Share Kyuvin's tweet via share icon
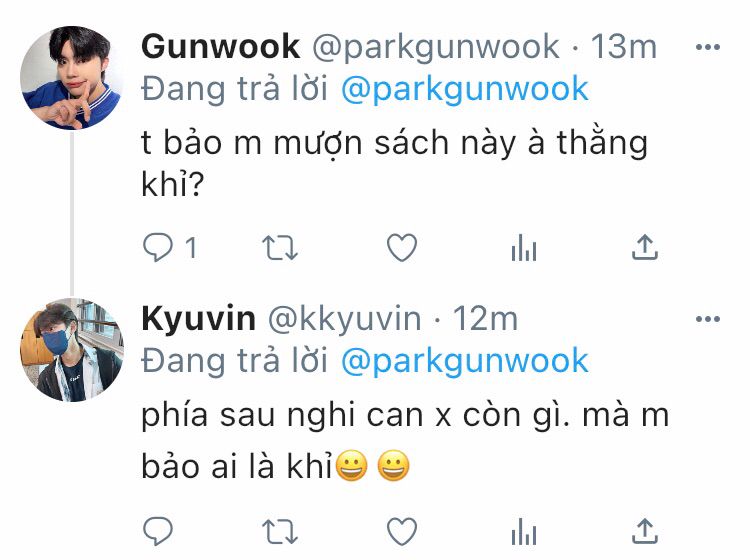Screen dimensions: 750x560 click(645, 531)
